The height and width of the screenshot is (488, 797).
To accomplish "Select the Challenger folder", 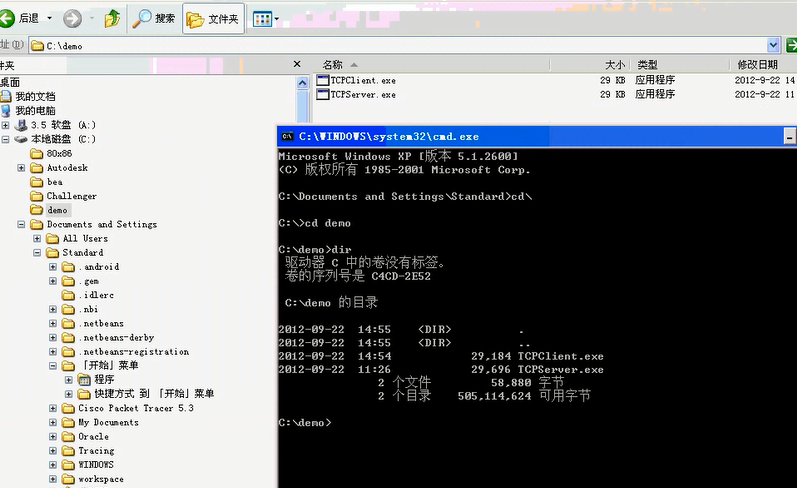I will (x=71, y=196).
